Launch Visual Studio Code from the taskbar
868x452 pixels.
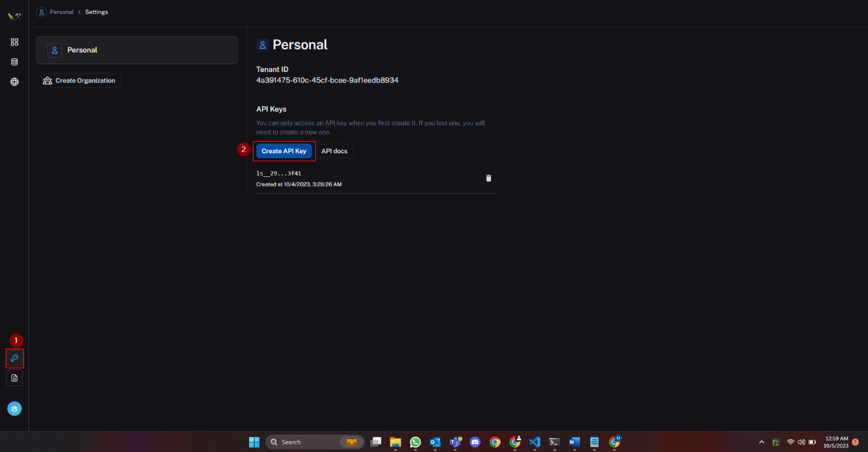[535, 442]
